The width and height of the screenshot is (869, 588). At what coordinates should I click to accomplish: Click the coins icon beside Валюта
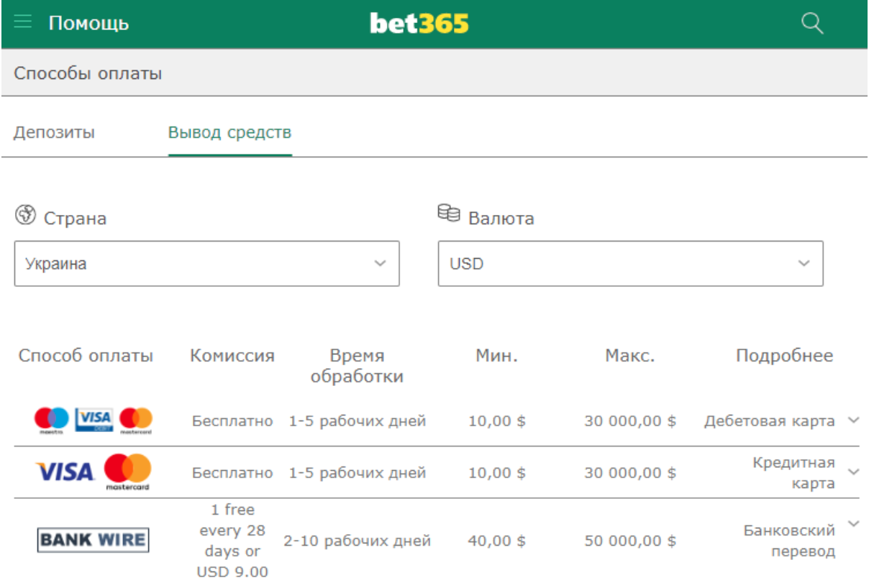click(448, 213)
